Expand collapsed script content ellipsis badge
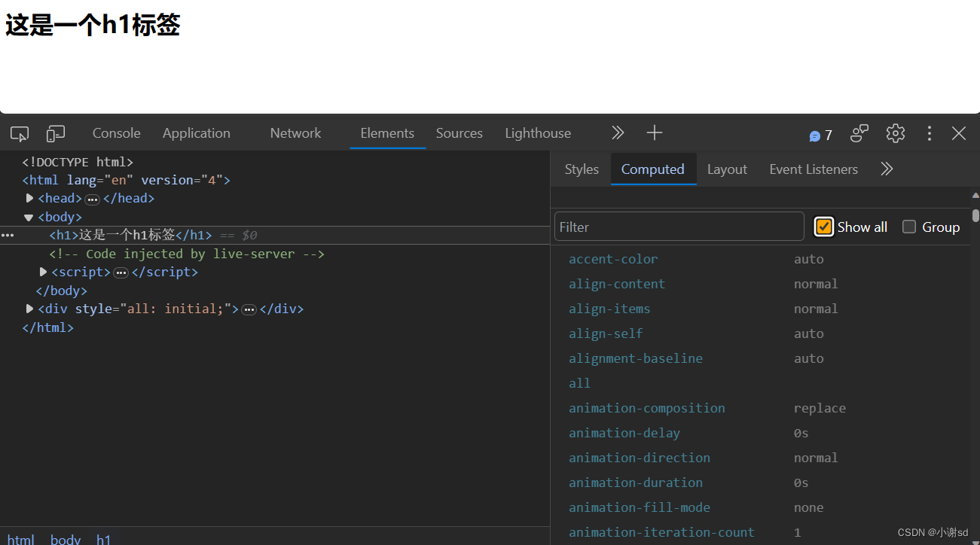Screen dimensions: 980x545 coord(121,272)
